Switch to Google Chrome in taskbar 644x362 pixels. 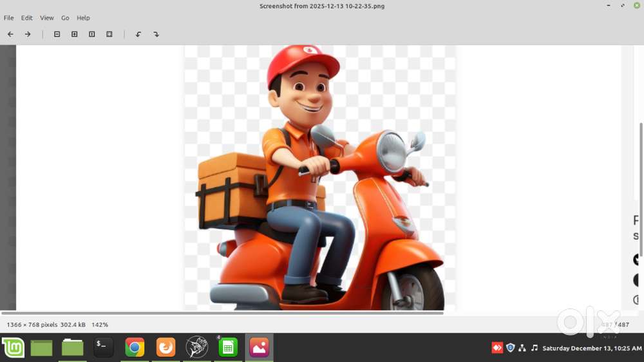point(135,348)
